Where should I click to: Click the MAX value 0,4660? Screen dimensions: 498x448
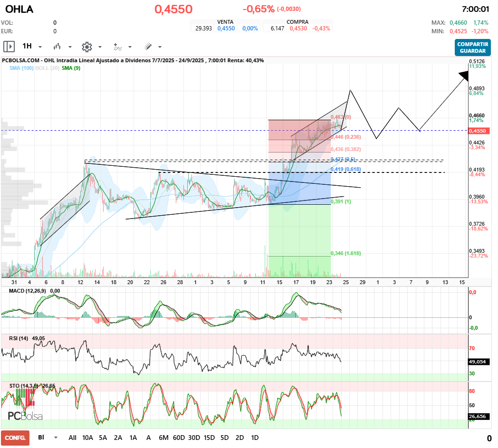click(458, 22)
